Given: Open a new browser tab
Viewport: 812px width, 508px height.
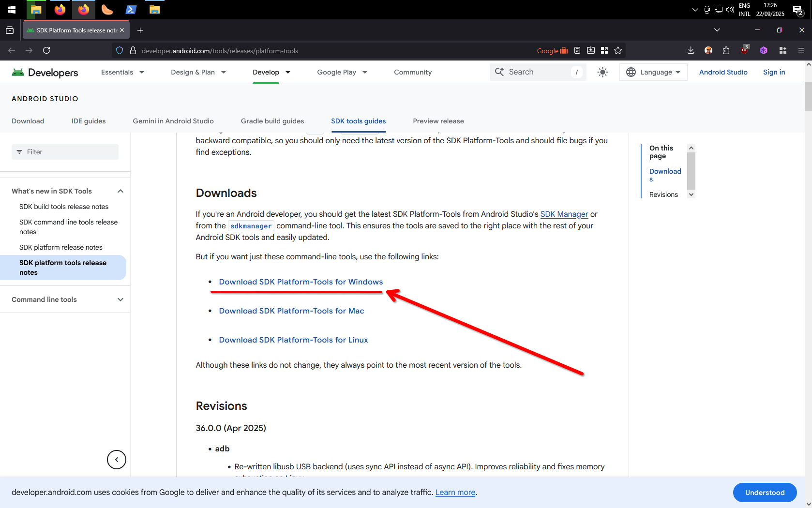Looking at the screenshot, I should pos(140,30).
